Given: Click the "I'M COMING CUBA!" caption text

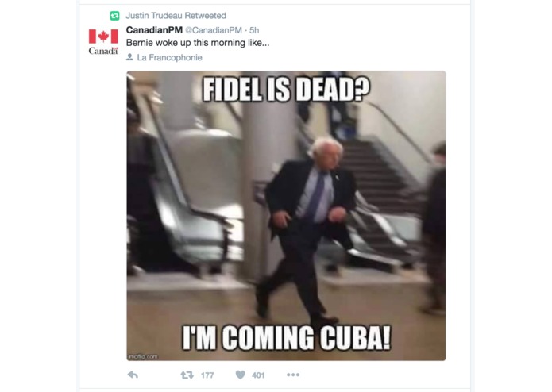Looking at the screenshot, I should pyautogui.click(x=286, y=338).
